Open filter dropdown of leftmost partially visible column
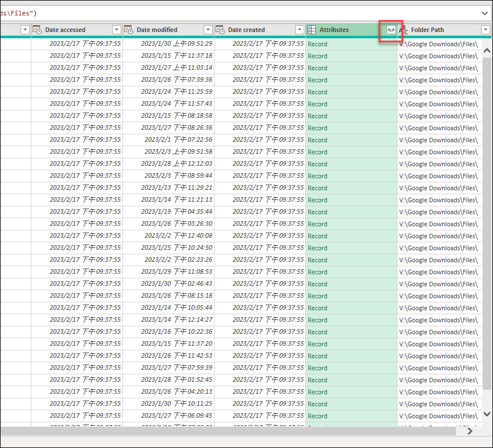Screen dimensions: 493x448 coord(25,30)
